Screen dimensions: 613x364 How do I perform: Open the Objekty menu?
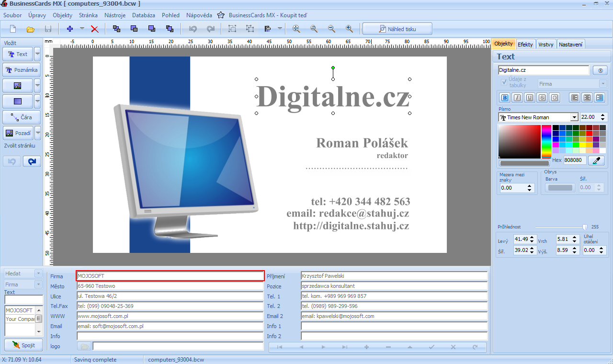coord(62,15)
